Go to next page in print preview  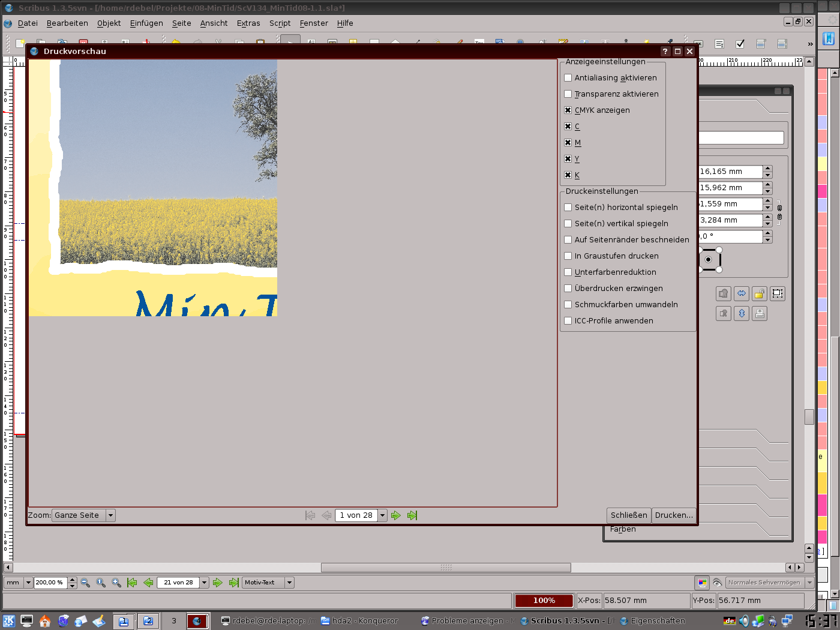[x=396, y=515]
